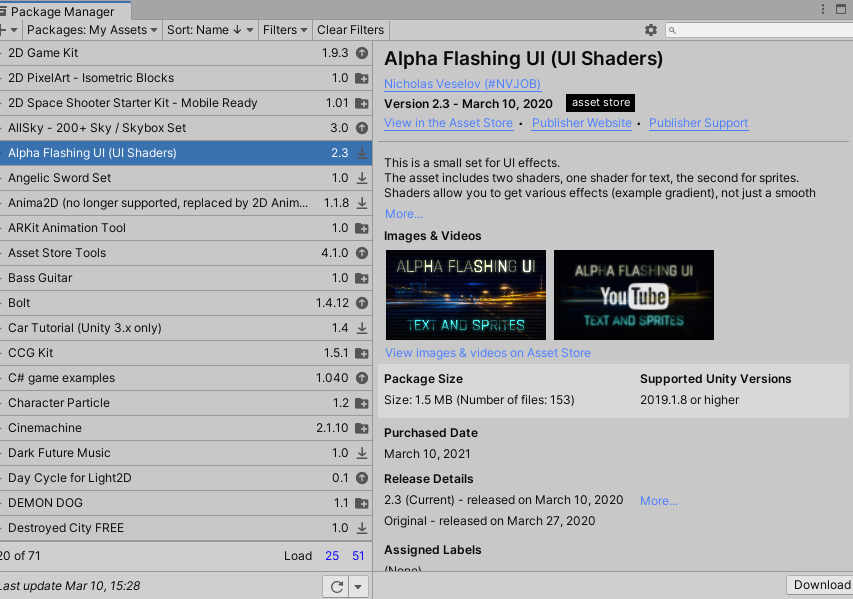The image size is (853, 599).
Task: Click the download icon for Car Tutorial
Action: (362, 328)
